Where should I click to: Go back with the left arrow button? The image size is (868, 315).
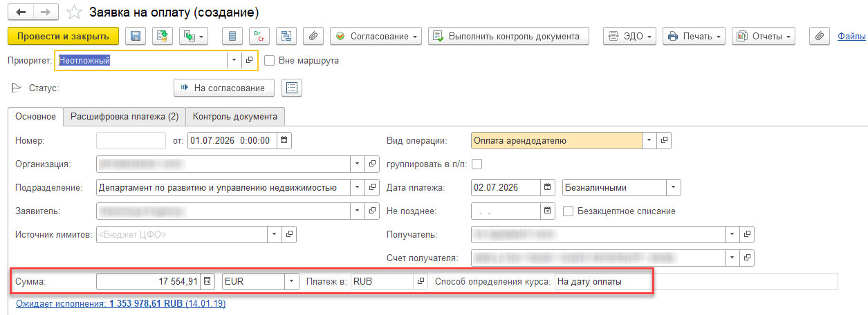pos(20,12)
